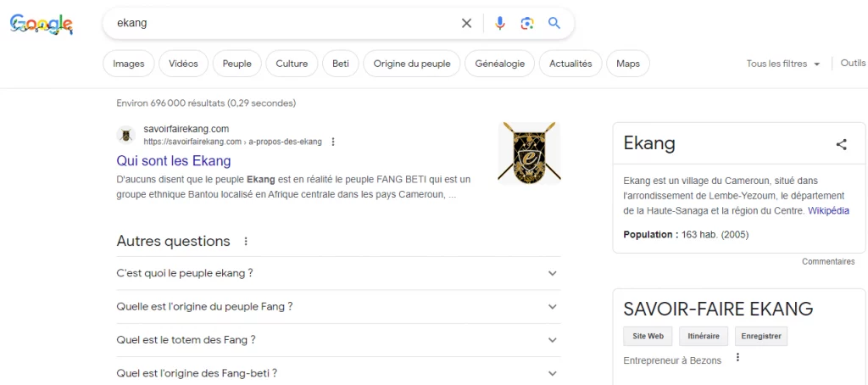This screenshot has height=385, width=868.
Task: Open the three-dot menu beside the savoirfairekang.com URL
Action: (x=332, y=142)
